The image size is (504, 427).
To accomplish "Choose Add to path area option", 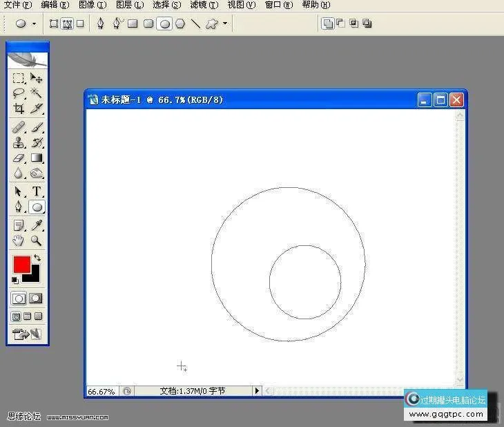I will coord(327,23).
